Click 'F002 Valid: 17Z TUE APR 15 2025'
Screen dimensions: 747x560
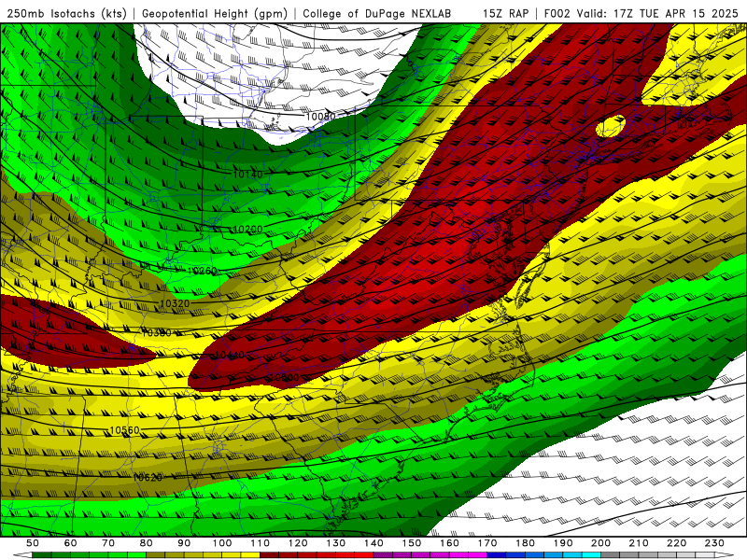pyautogui.click(x=641, y=13)
